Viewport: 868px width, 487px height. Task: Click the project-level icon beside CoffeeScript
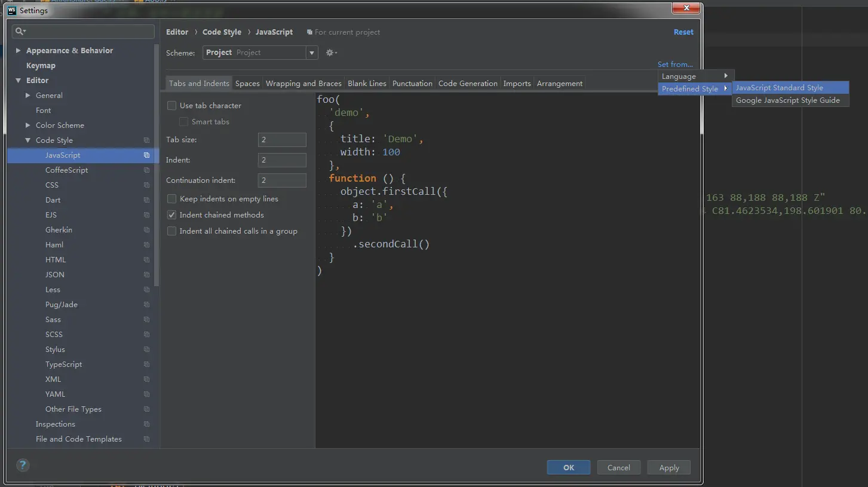tap(146, 170)
